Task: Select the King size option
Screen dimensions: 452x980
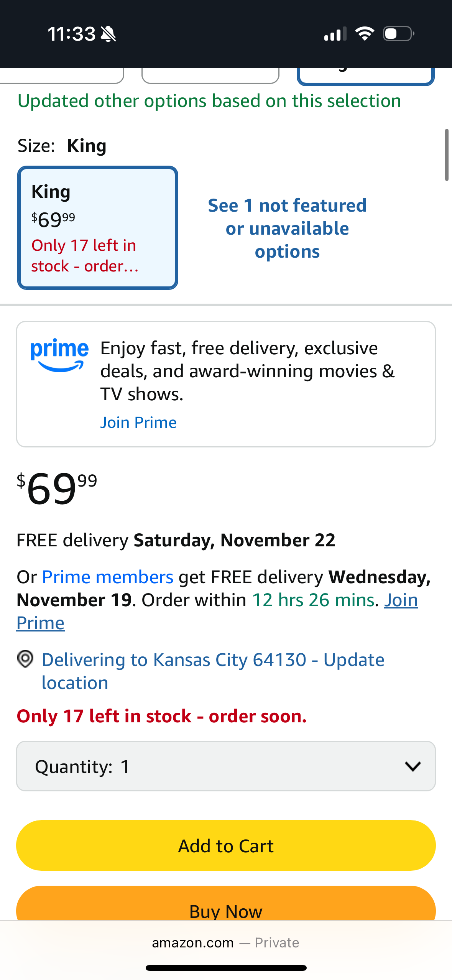Action: tap(98, 228)
